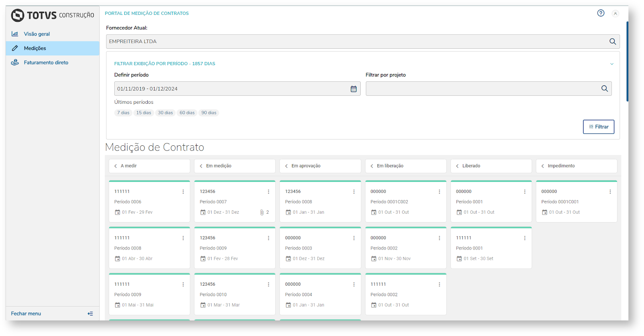Click search icon in Filtrar por projeto field
This screenshot has width=644, height=336.
point(605,89)
